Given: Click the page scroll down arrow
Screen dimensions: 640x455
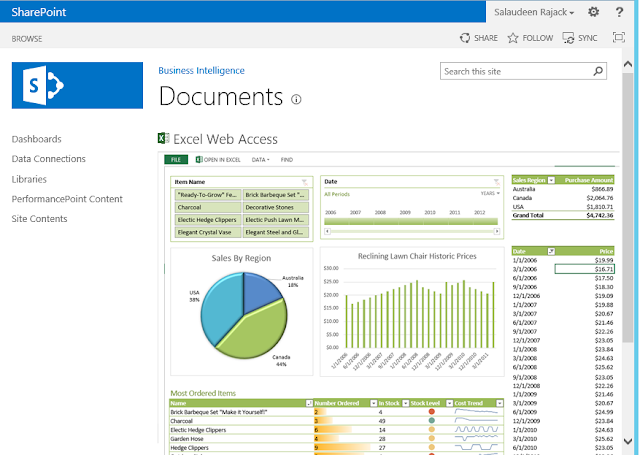Looking at the screenshot, I should 628,441.
